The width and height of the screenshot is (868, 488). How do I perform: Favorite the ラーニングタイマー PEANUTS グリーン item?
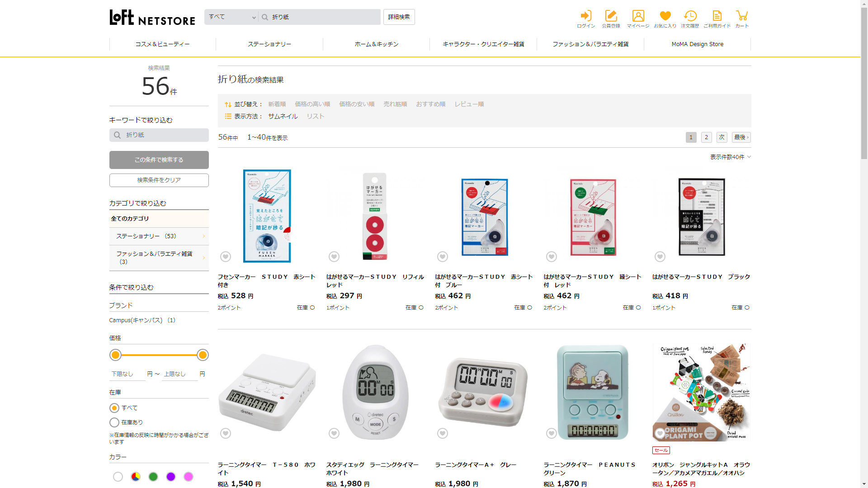[552, 433]
